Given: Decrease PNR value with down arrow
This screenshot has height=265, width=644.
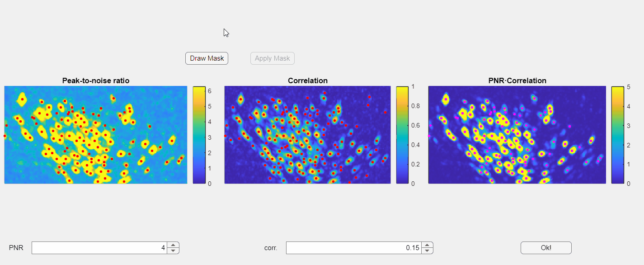Looking at the screenshot, I should point(173,251).
